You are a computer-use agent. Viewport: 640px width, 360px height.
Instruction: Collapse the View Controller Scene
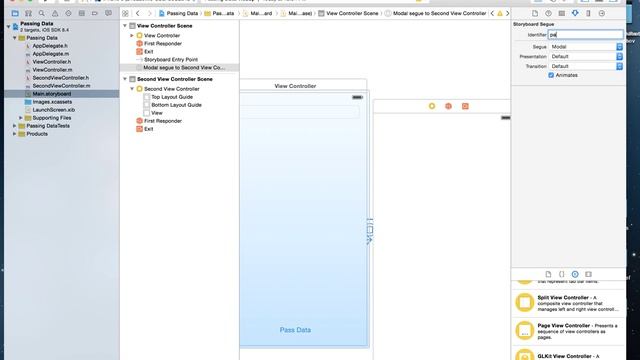point(125,26)
